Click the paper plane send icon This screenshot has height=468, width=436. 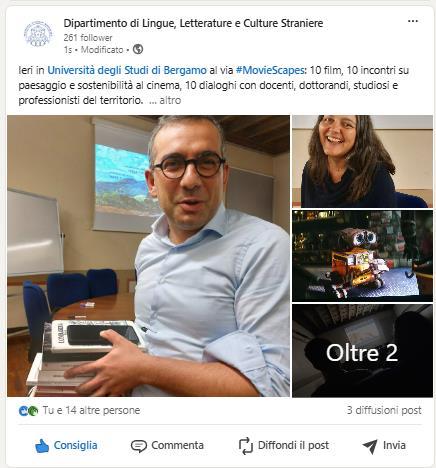pos(370,446)
